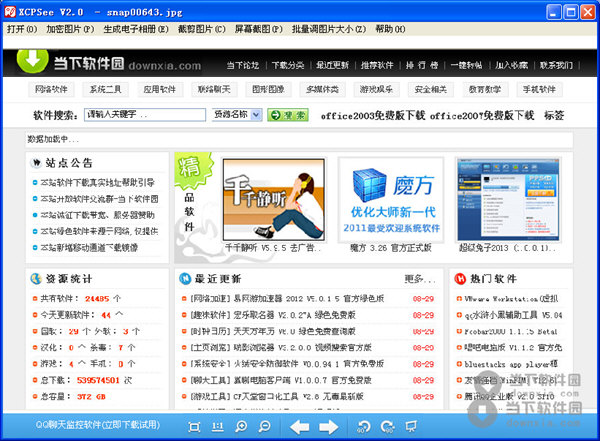Open the 屏幕截图(P) menu
600x441 pixels.
click(x=259, y=29)
